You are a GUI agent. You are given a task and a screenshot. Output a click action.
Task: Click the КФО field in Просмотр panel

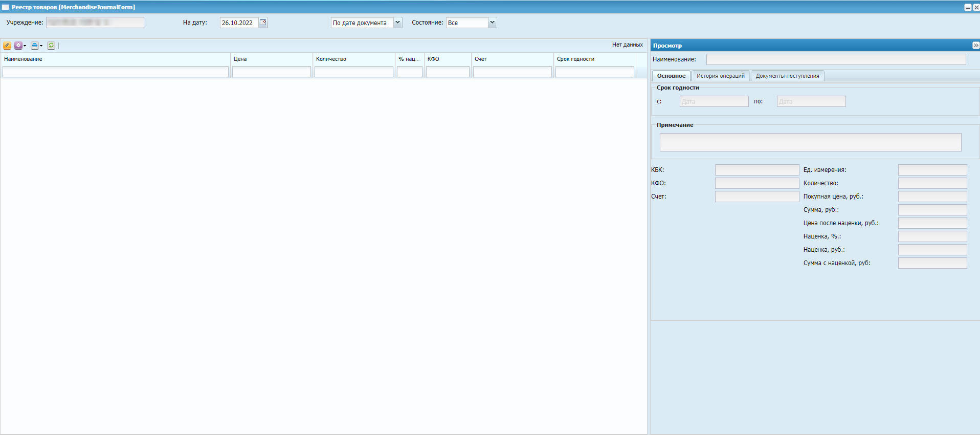pyautogui.click(x=757, y=183)
